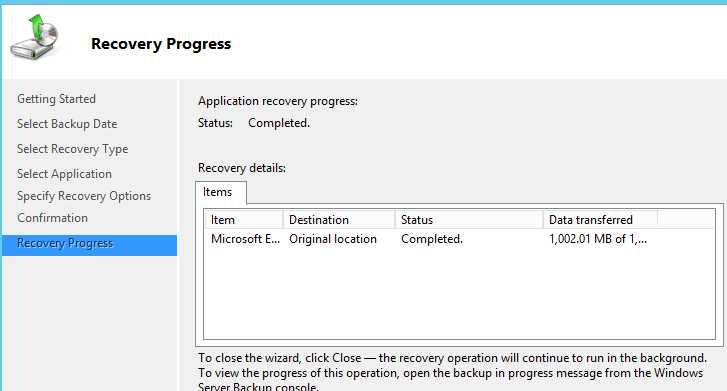Click the 1,002.01 MB of 1,... cell
This screenshot has width=727, height=391.
point(598,239)
